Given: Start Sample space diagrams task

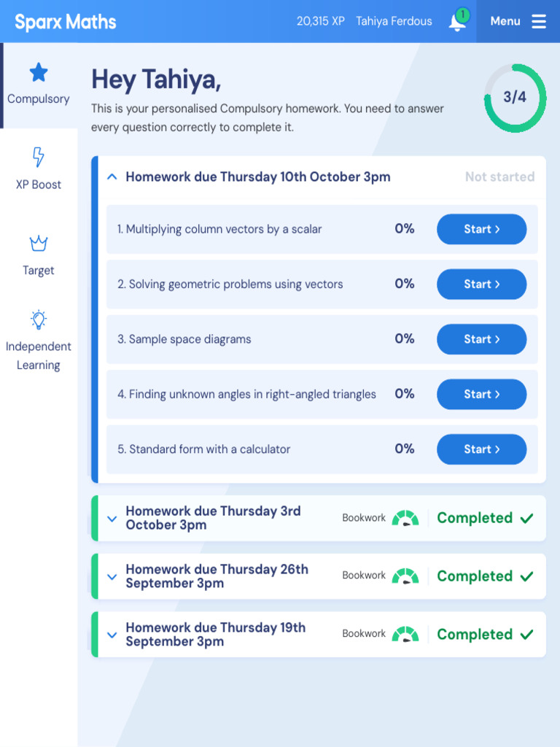Looking at the screenshot, I should 481,339.
